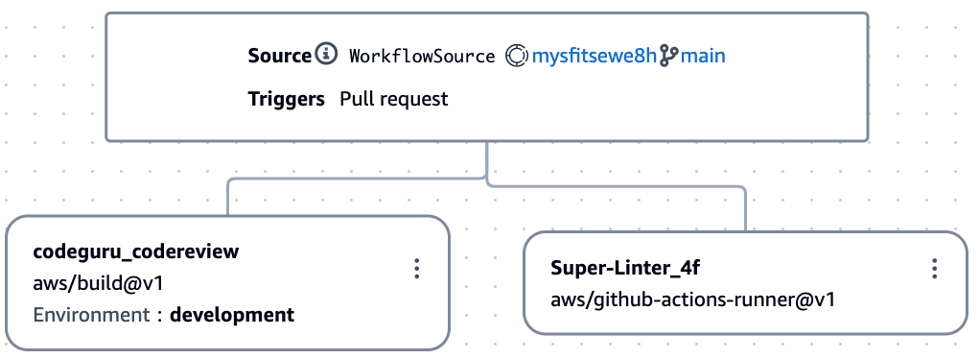Image resolution: width=980 pixels, height=359 pixels.
Task: Click the Environment label in codeguru_codereview
Action: click(x=92, y=314)
